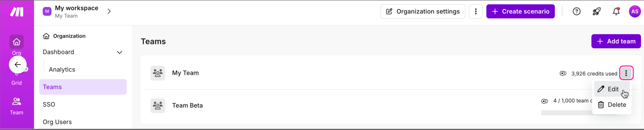Open the Org home icon
This screenshot has width=644, height=130.
[x=16, y=42]
